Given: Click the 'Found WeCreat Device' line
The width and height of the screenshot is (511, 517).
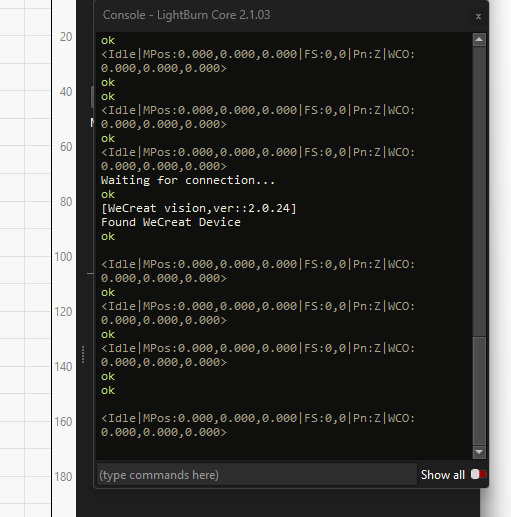Looking at the screenshot, I should click(x=171, y=222).
